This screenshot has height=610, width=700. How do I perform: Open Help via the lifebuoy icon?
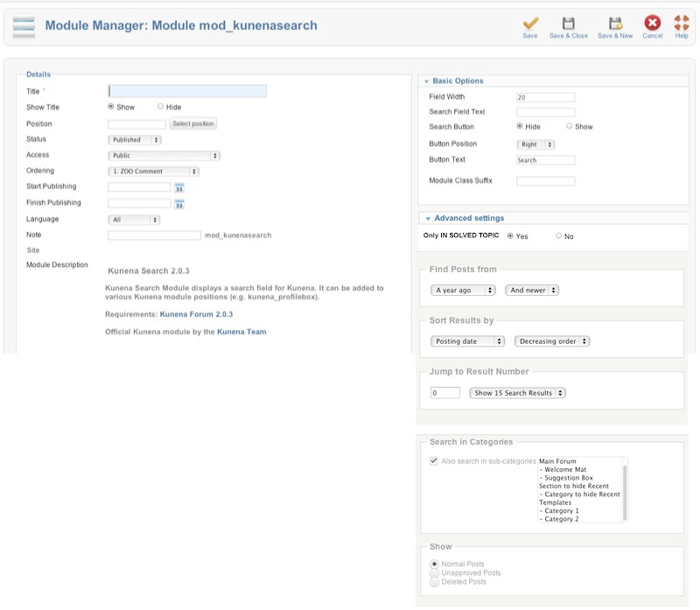coord(682,24)
